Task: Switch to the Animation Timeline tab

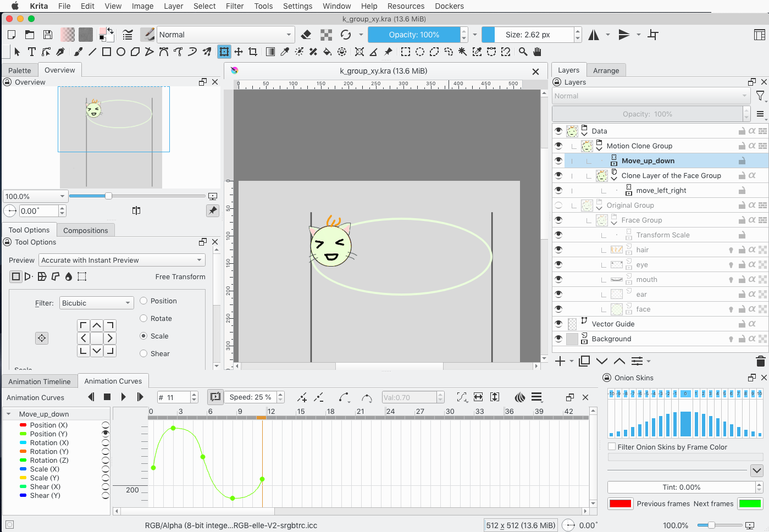Action: 40,381
